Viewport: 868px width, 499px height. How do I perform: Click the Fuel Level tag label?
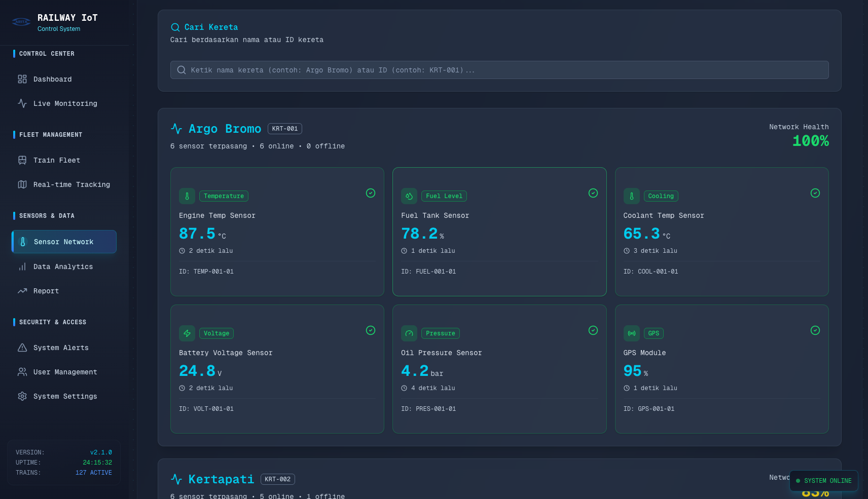tap(444, 196)
